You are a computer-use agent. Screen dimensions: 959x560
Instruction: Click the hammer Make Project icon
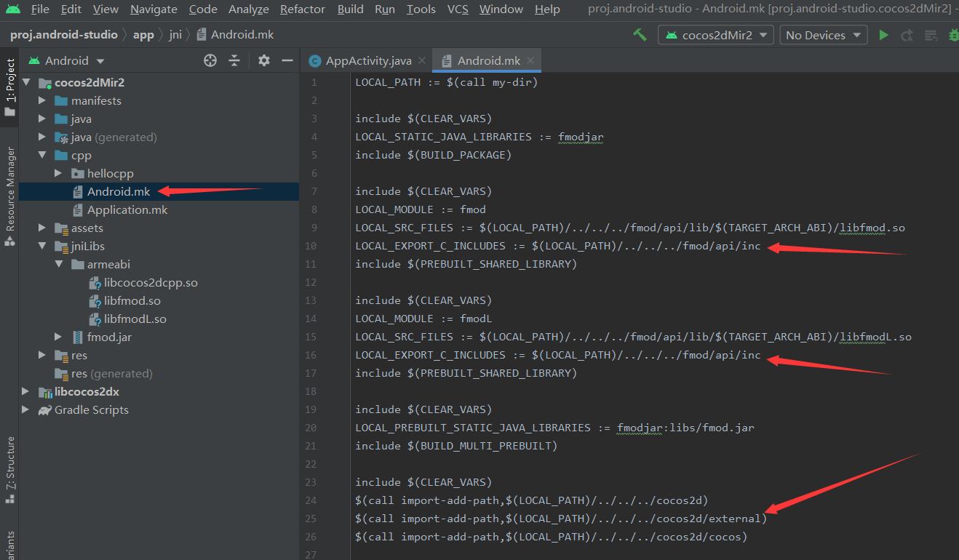pos(640,35)
